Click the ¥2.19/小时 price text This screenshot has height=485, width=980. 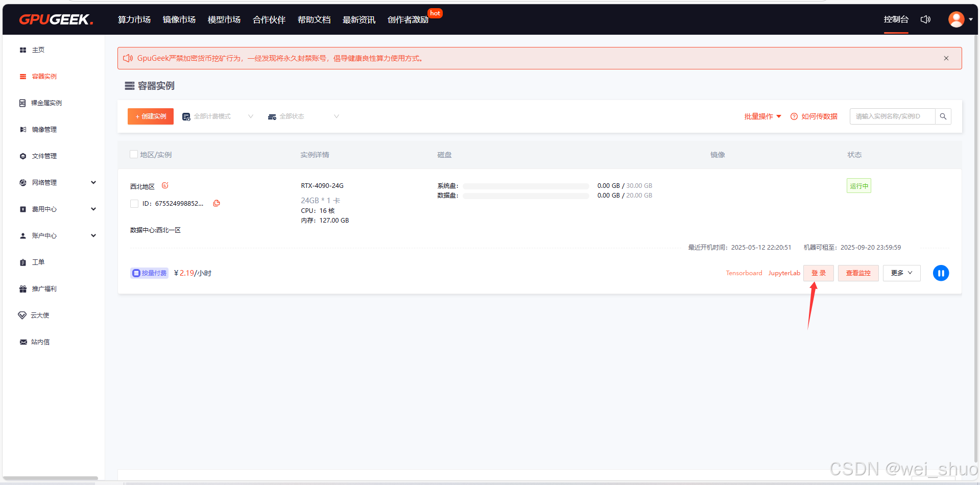point(193,273)
